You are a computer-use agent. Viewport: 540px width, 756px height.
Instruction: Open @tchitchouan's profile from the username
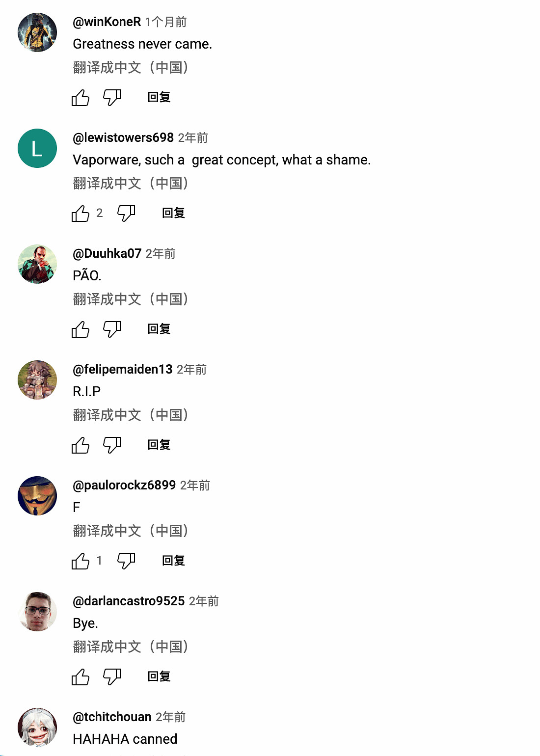click(112, 717)
